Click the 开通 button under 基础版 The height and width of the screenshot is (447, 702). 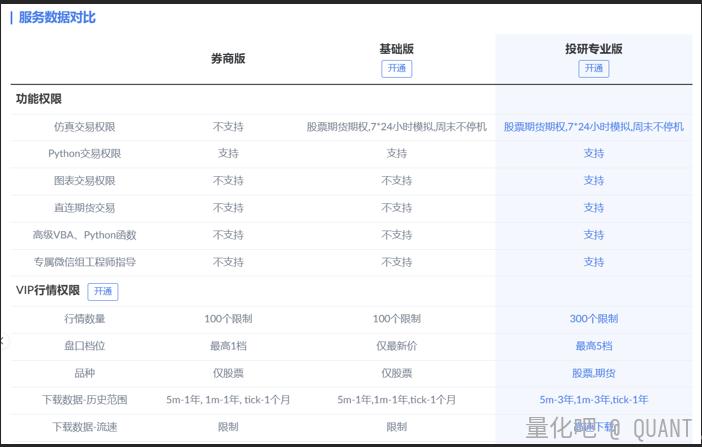[x=396, y=69]
